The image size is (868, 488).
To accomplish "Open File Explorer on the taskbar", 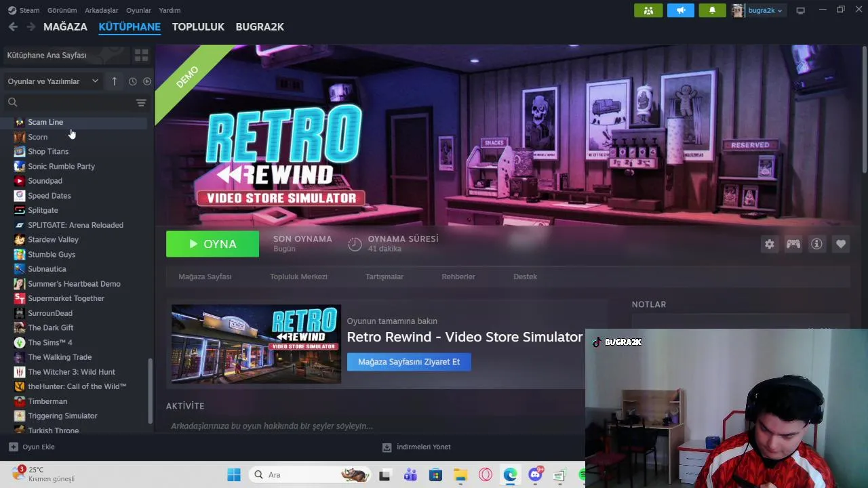I will pos(460,474).
